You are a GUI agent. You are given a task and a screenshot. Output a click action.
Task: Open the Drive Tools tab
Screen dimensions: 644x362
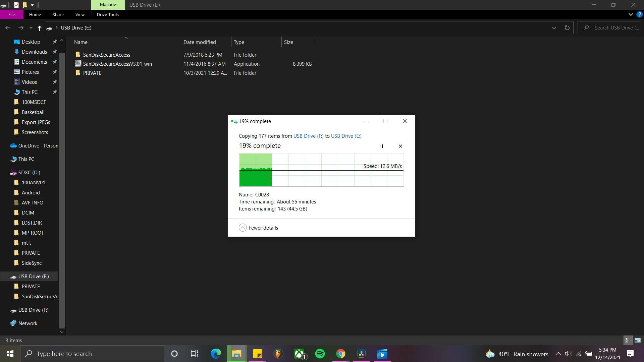point(108,14)
